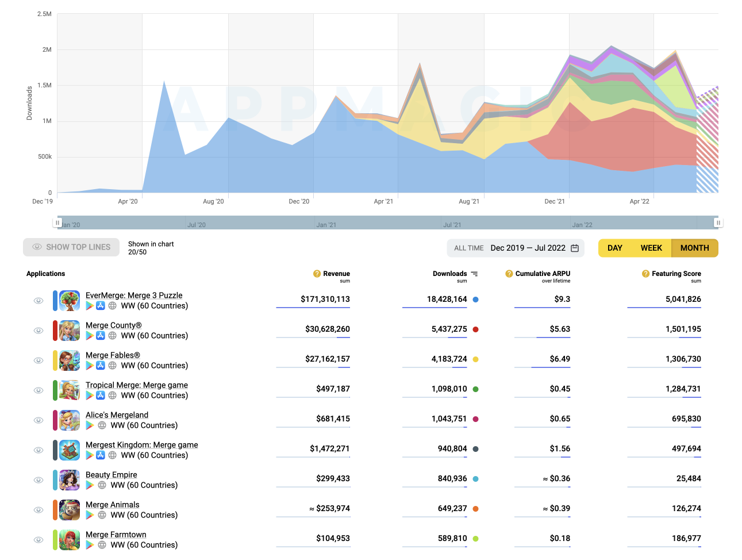The height and width of the screenshot is (560, 742).
Task: Click the left handle of timeline range slider
Action: click(57, 223)
